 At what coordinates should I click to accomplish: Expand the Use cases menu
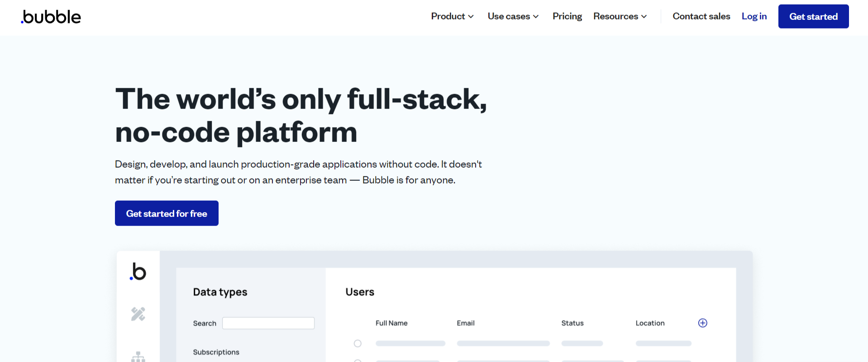point(513,16)
